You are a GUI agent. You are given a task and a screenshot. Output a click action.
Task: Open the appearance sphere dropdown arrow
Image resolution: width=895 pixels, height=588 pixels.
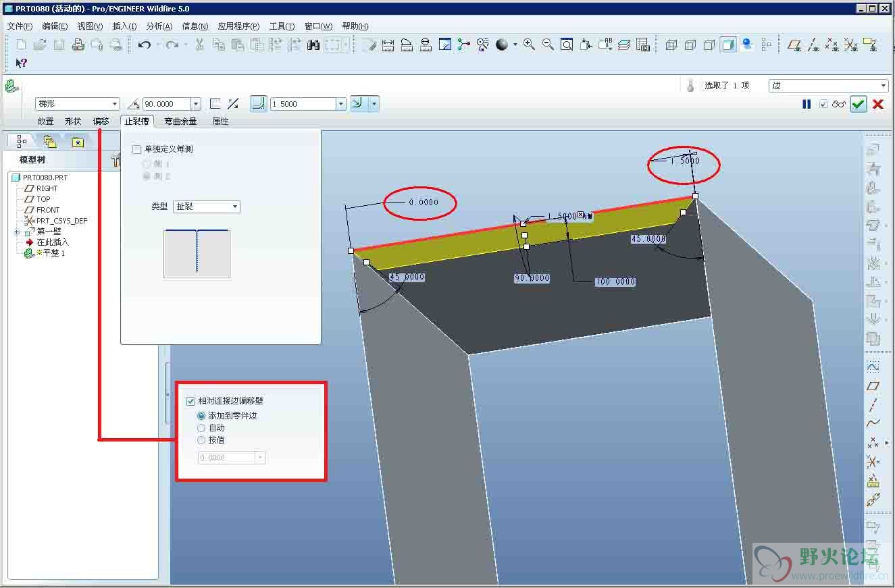click(x=515, y=45)
